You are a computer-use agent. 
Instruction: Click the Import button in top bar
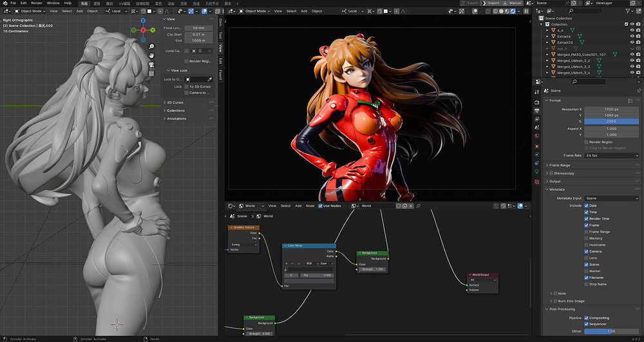[x=493, y=3]
